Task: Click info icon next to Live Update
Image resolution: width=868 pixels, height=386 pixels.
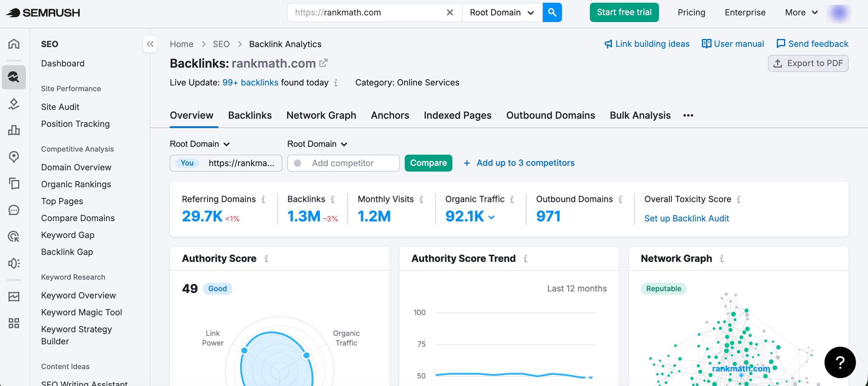Action: [x=336, y=83]
